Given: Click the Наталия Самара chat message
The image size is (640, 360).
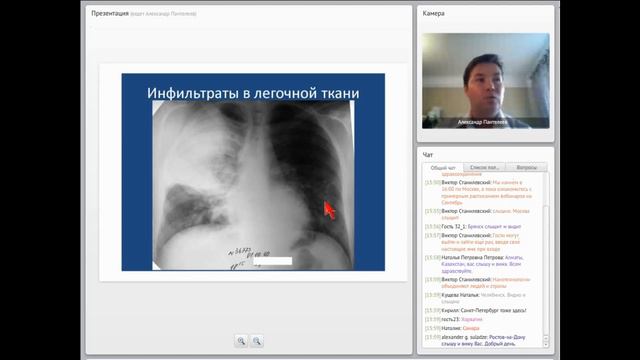Looking at the screenshot, I should coord(452,329).
